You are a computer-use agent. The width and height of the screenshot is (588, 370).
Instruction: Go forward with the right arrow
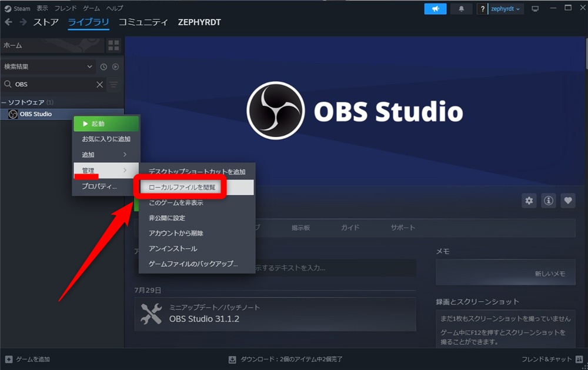[24, 22]
